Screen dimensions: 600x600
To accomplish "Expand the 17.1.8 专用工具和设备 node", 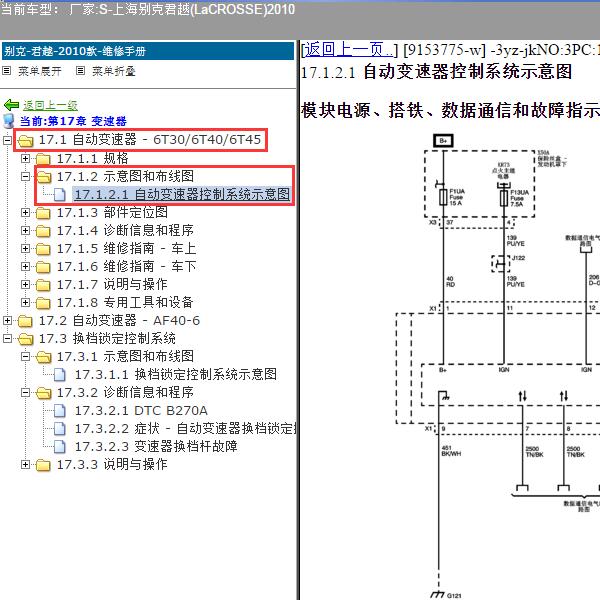I will (25, 302).
